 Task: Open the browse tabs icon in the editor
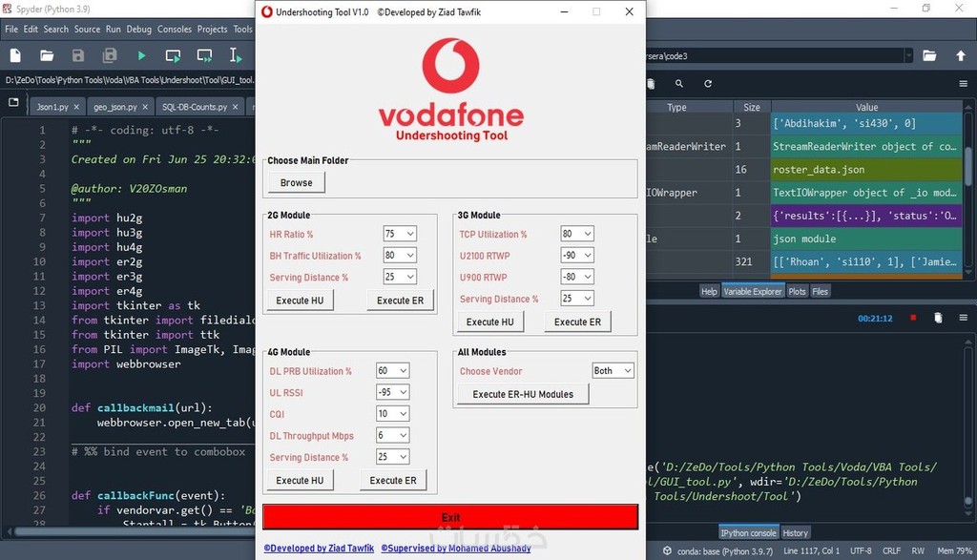click(13, 102)
